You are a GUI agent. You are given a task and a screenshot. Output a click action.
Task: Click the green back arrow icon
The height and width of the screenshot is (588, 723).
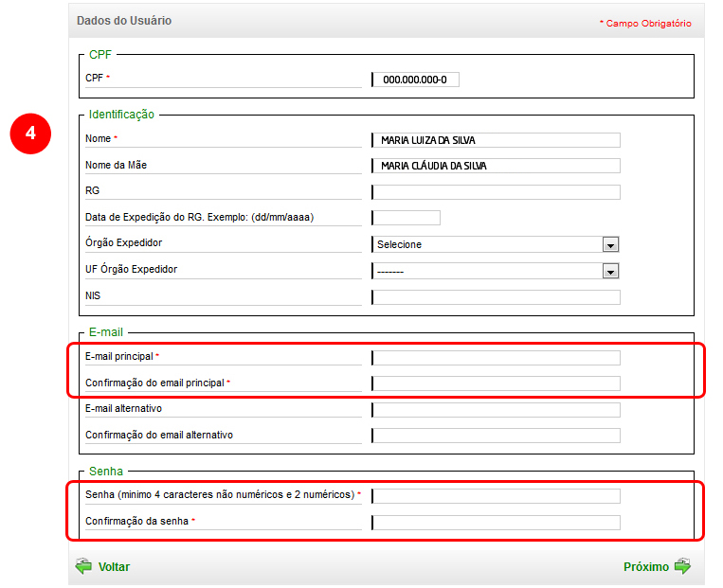[x=84, y=566]
